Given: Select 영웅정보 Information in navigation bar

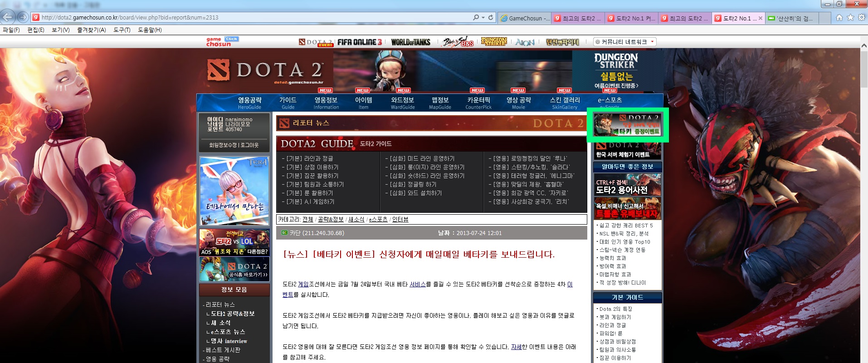Looking at the screenshot, I should tap(326, 103).
